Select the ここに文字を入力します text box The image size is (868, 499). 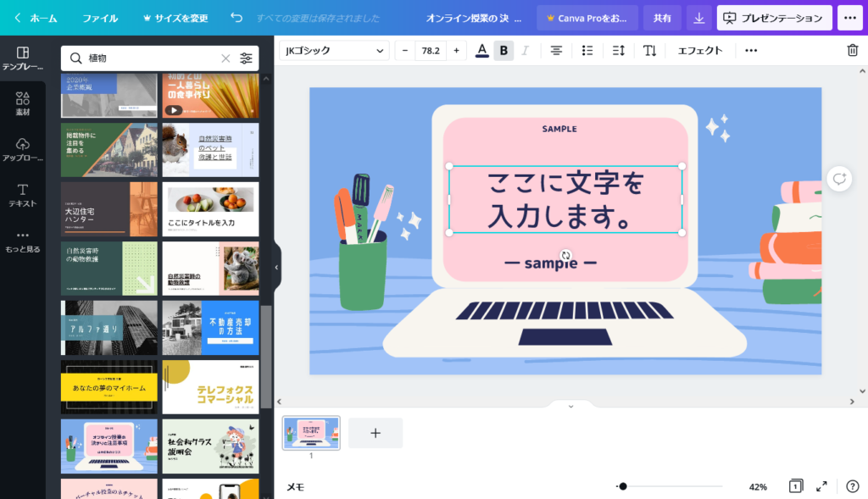coord(565,199)
